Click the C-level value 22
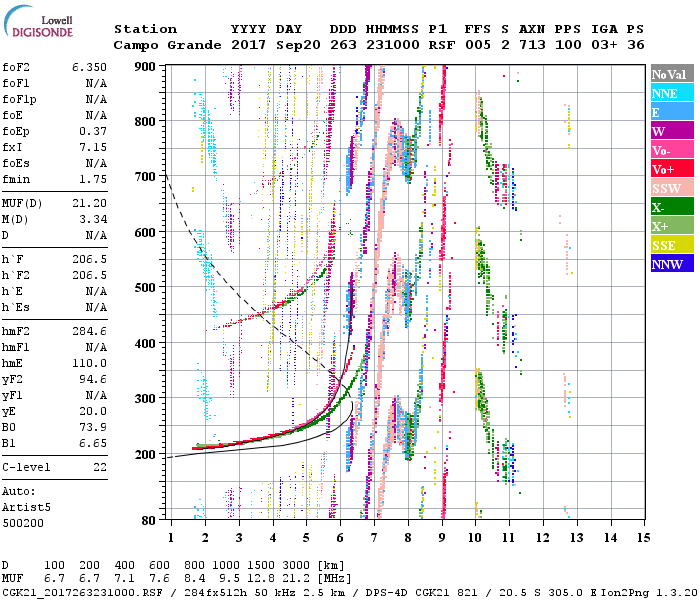The image size is (700, 600). coord(100,467)
